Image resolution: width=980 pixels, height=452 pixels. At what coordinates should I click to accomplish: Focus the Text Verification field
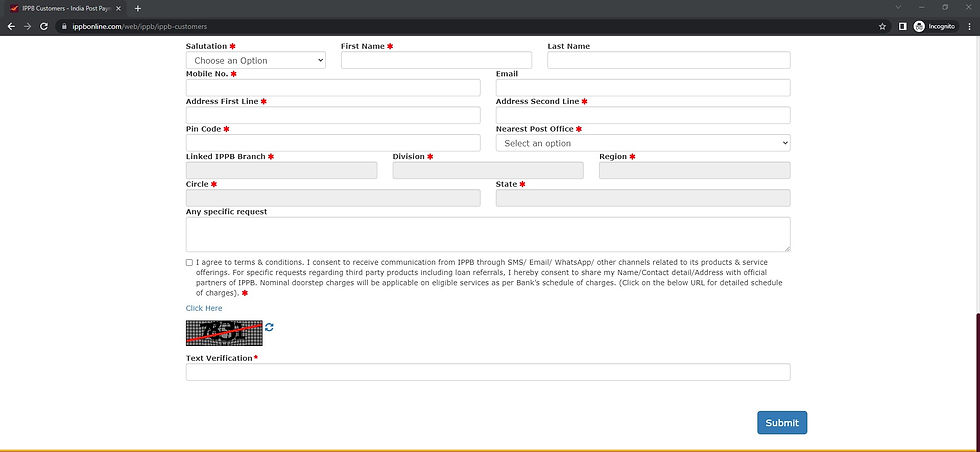pos(488,372)
